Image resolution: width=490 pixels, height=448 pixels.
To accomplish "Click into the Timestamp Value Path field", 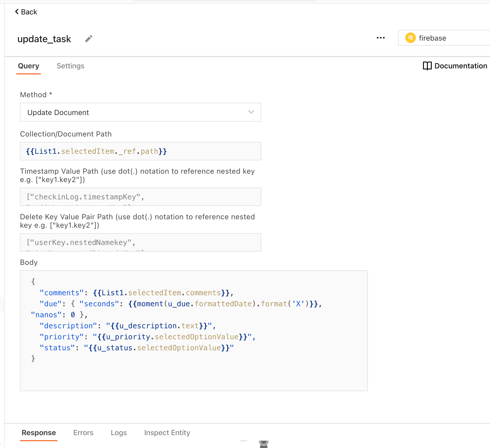I will [x=140, y=197].
